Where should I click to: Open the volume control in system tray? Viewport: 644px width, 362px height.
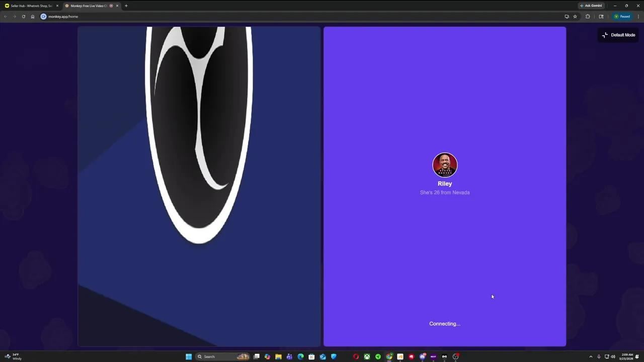click(613, 356)
